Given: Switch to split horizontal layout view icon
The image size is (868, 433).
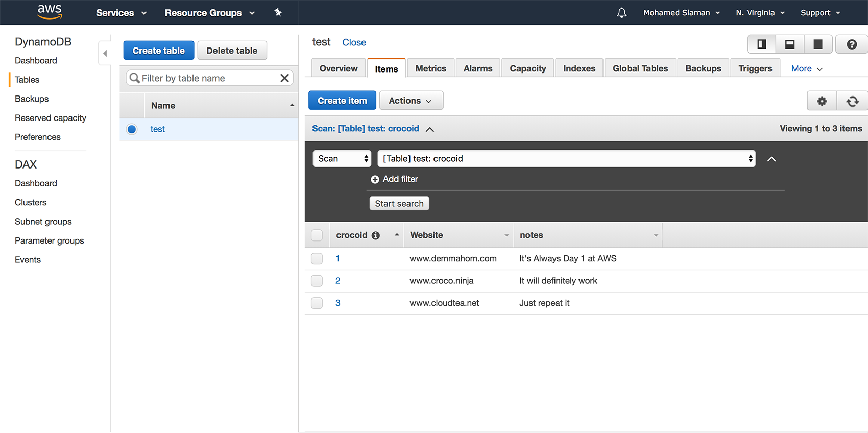Looking at the screenshot, I should [x=789, y=44].
